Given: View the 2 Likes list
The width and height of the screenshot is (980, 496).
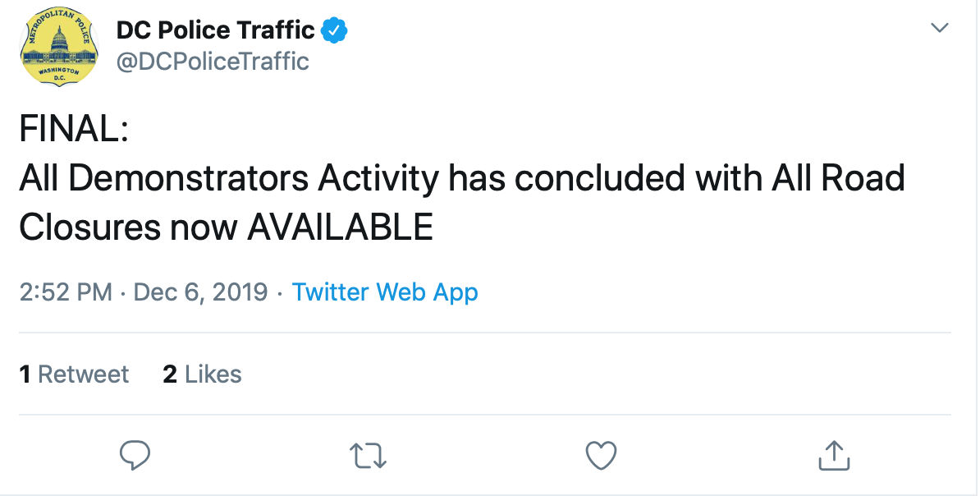Looking at the screenshot, I should pos(202,374).
